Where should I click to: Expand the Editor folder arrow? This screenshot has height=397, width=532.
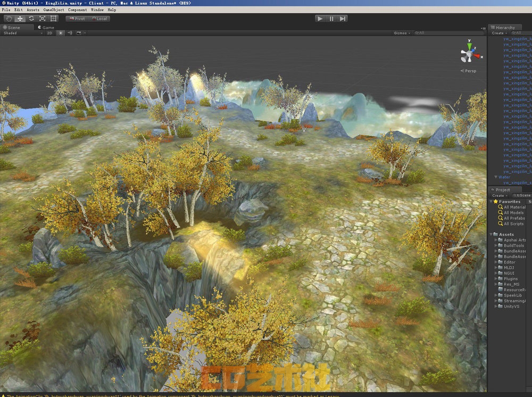coord(496,262)
